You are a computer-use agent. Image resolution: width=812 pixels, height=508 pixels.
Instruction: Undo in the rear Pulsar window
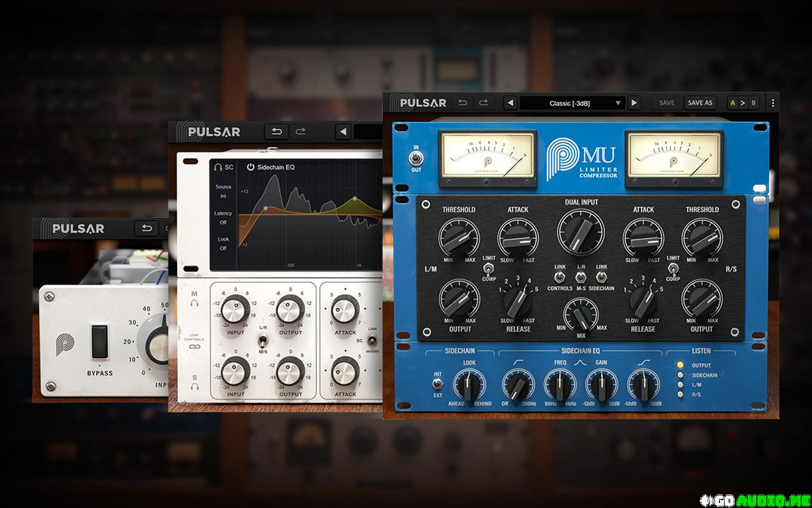point(147,228)
